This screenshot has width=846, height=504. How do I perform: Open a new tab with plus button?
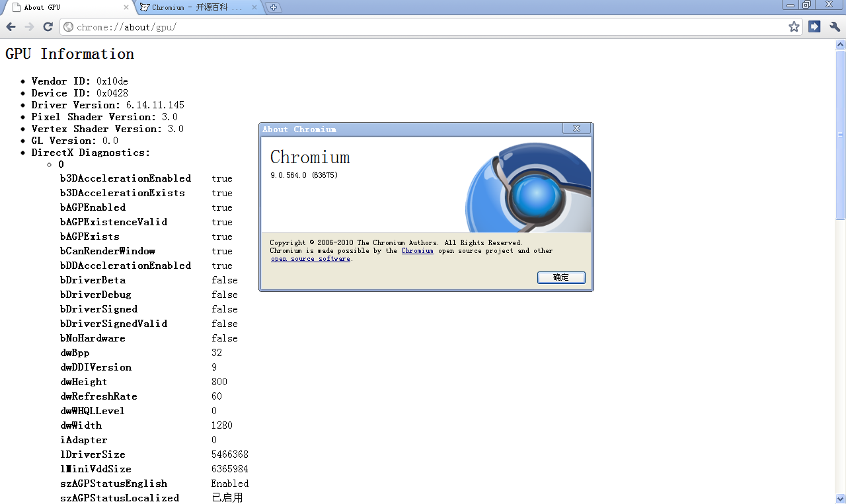(x=274, y=8)
